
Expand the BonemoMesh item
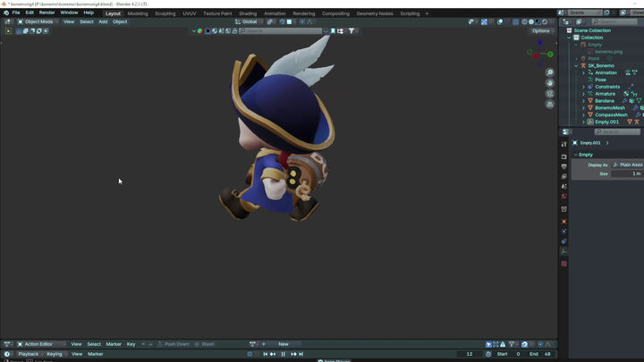[583, 107]
